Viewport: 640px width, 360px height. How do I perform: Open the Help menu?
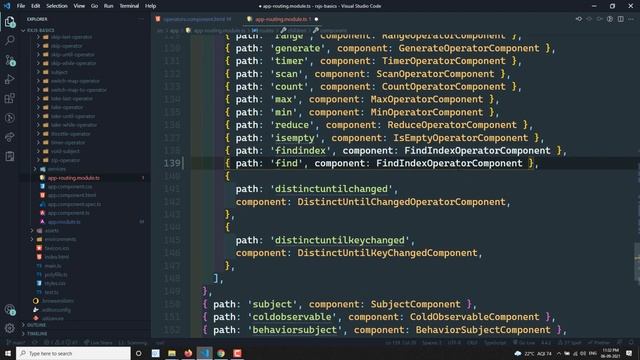[150, 6]
